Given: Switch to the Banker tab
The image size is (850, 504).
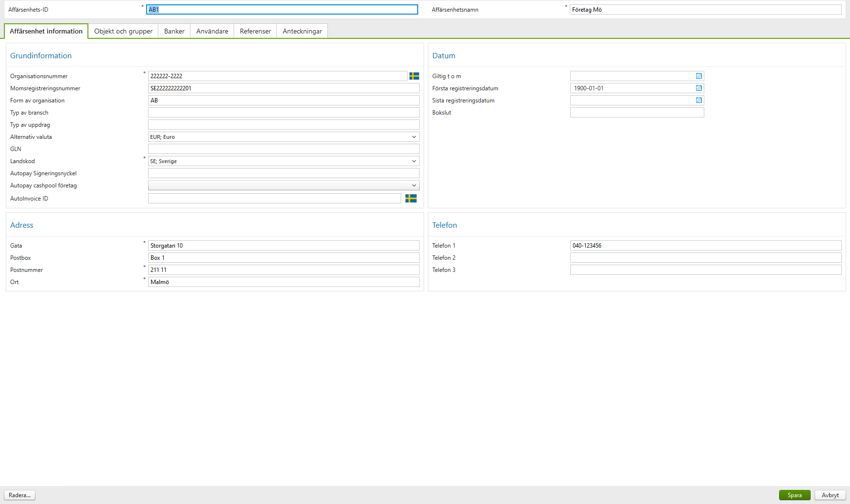Looking at the screenshot, I should (x=173, y=31).
